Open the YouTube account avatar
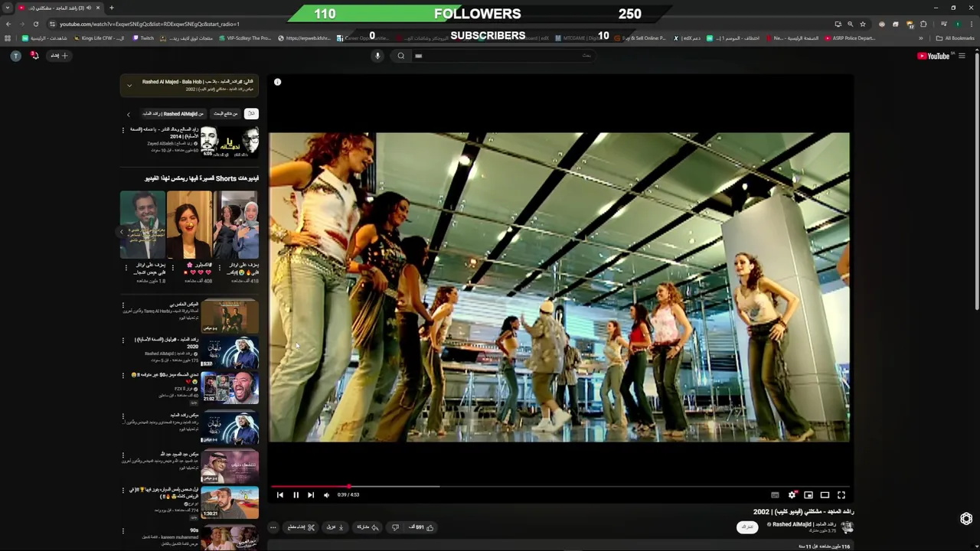The image size is (980, 551). click(x=15, y=56)
